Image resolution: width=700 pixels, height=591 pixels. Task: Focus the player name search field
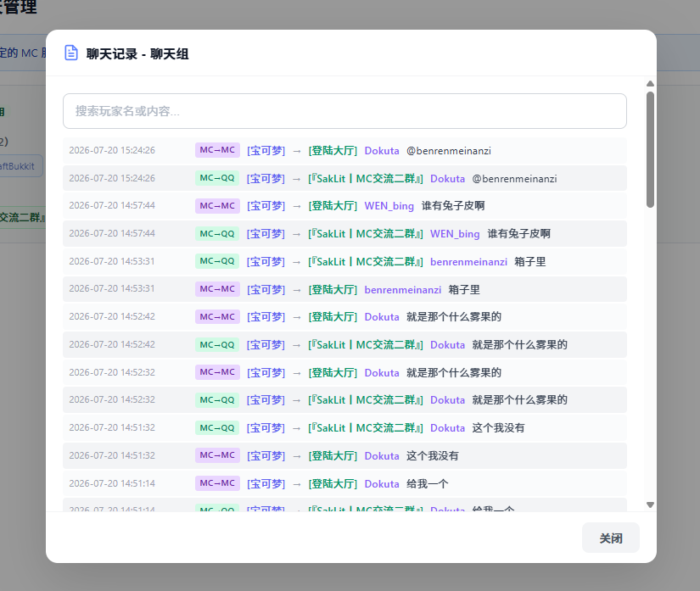pyautogui.click(x=344, y=111)
